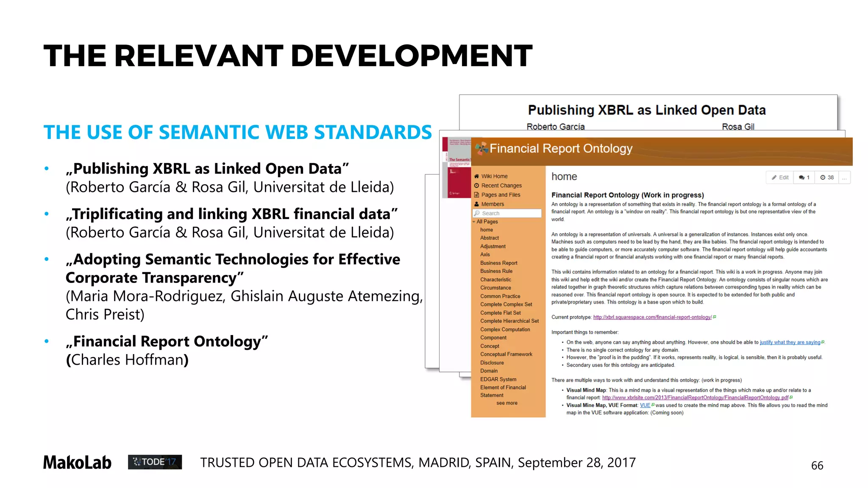The width and height of the screenshot is (868, 488).
Task: Click the slide number 66
Action: tap(817, 466)
